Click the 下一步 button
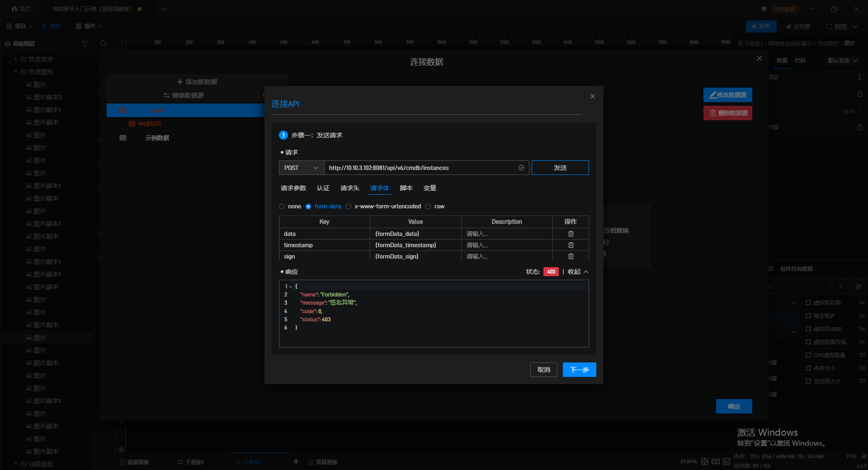The width and height of the screenshot is (868, 470). click(x=579, y=370)
